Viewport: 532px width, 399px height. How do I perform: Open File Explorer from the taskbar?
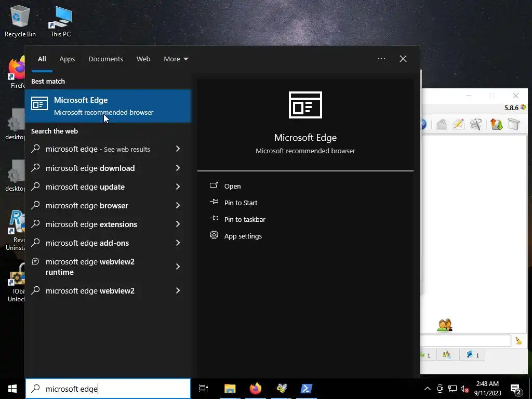click(230, 389)
